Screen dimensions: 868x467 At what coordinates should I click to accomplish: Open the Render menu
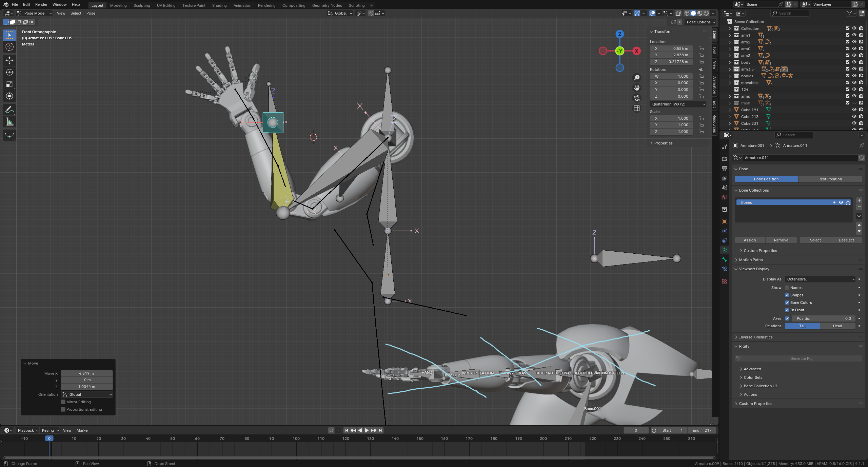click(41, 4)
